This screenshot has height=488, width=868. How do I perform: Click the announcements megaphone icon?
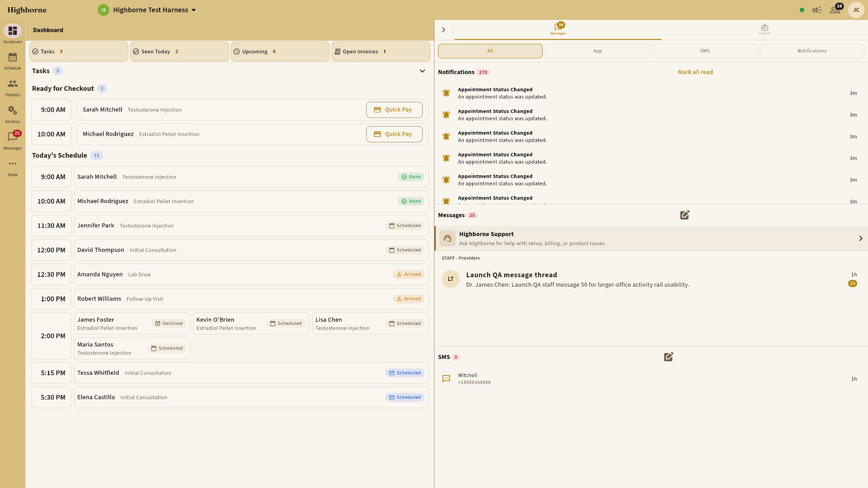coord(817,10)
